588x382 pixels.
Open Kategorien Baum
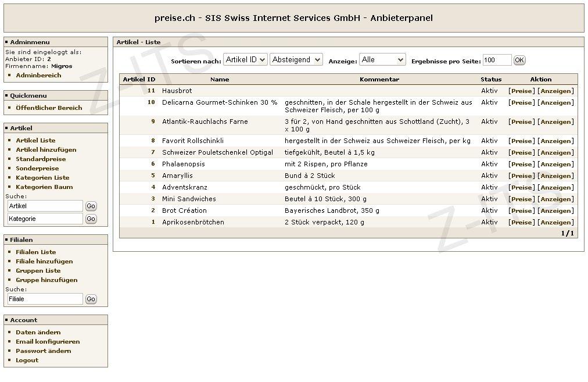(44, 187)
